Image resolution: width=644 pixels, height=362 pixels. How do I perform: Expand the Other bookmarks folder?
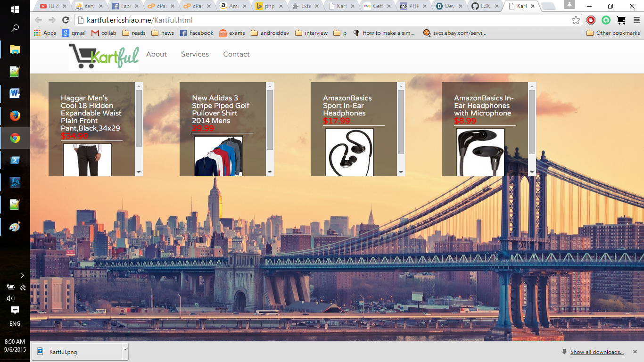[613, 33]
